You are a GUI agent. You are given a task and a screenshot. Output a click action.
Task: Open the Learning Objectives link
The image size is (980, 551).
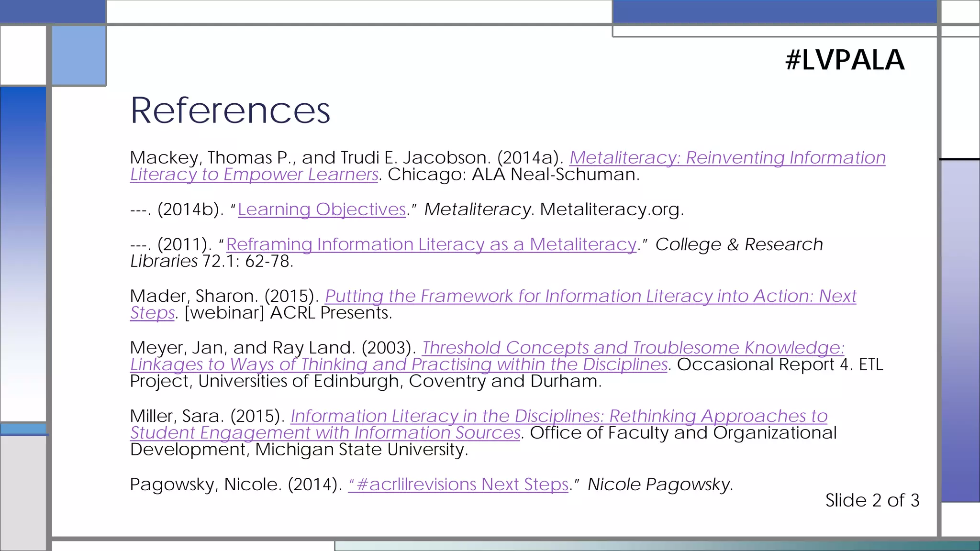322,209
